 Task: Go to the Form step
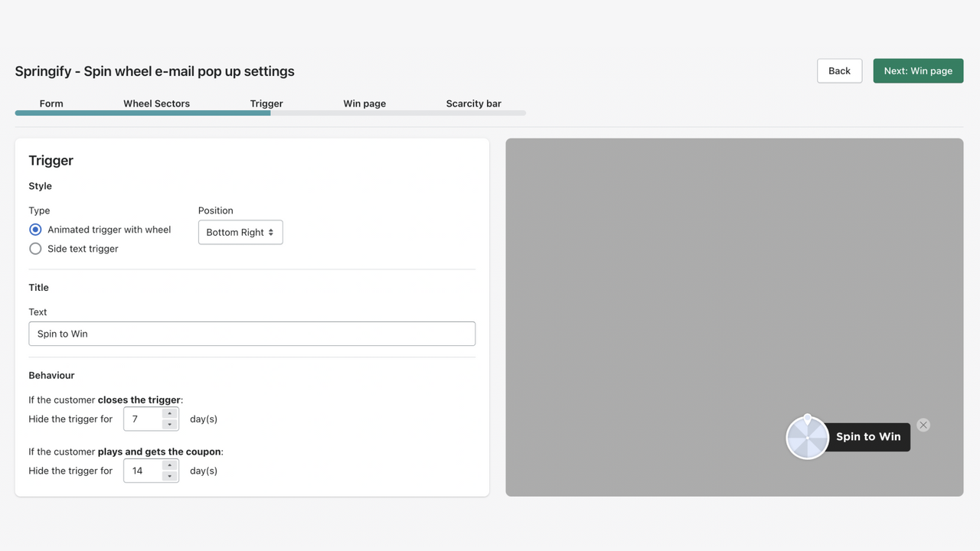click(x=51, y=103)
